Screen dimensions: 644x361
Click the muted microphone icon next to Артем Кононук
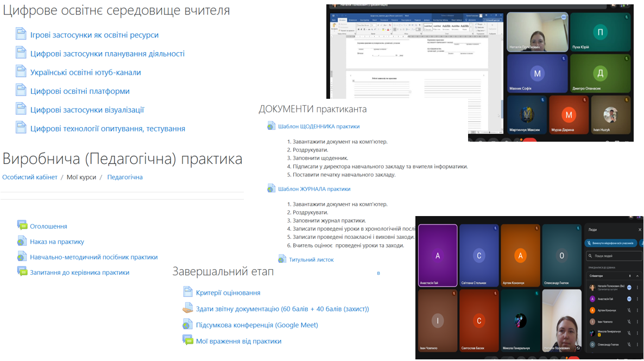pos(629,310)
